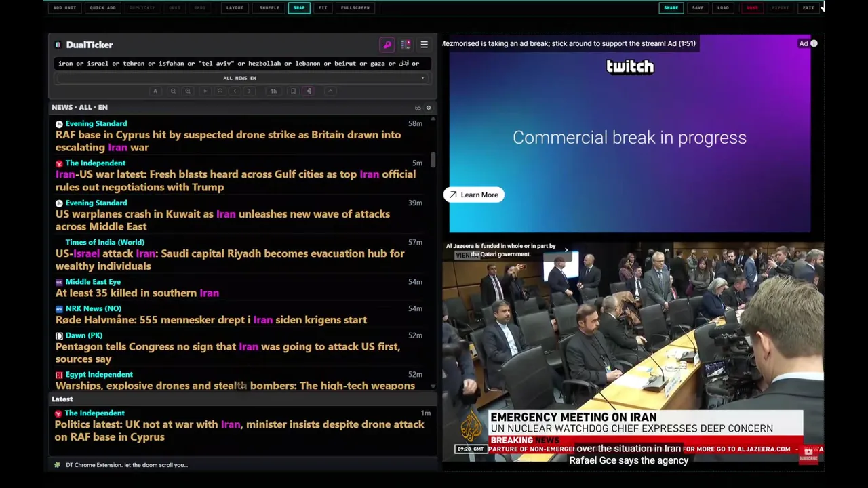Open Iran-US war latest headline

(235, 181)
